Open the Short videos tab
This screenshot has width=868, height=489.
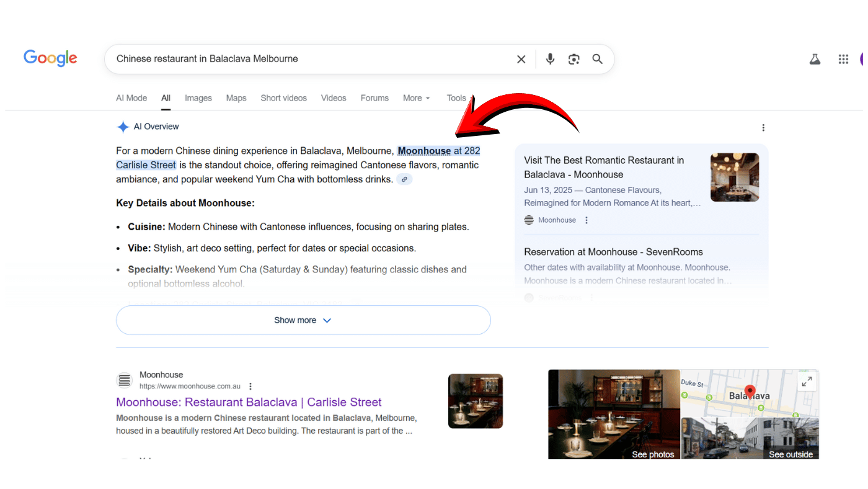coord(283,98)
